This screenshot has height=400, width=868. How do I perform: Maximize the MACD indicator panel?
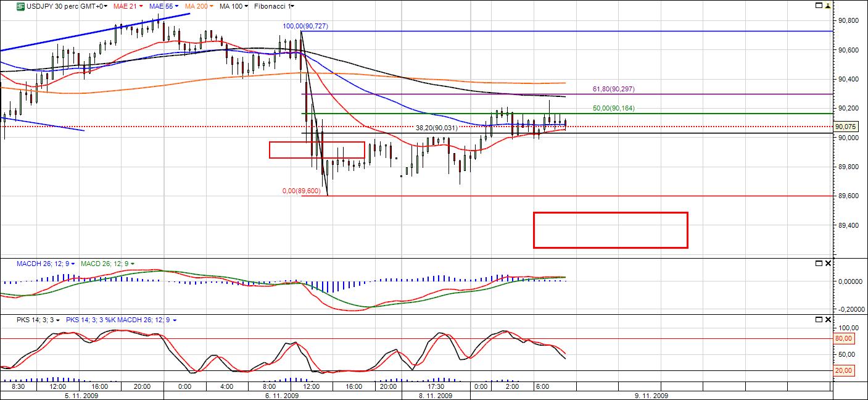[x=819, y=264]
